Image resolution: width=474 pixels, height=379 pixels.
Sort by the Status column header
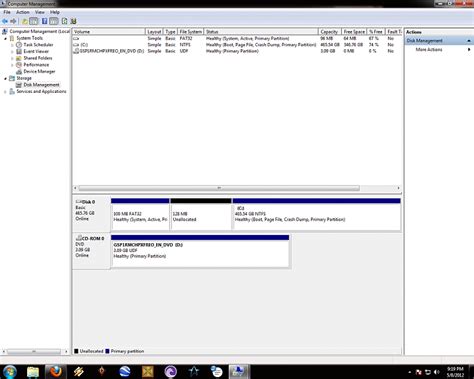261,32
